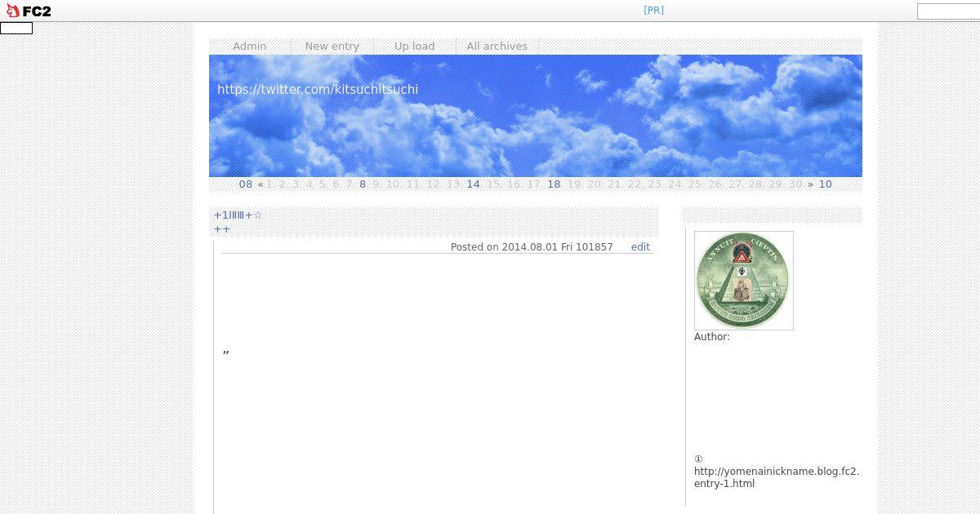This screenshot has height=514, width=980.
Task: Go to All archives
Action: pyautogui.click(x=497, y=47)
